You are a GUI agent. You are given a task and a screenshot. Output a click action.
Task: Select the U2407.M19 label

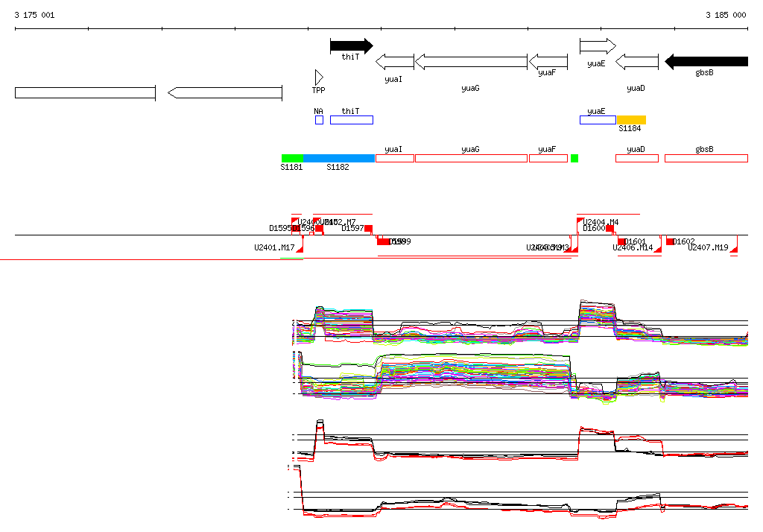click(708, 248)
